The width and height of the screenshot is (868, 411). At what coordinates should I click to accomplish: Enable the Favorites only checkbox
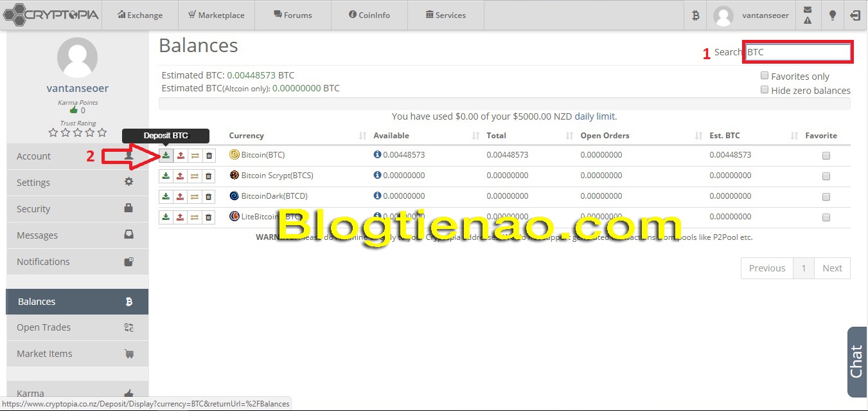click(x=765, y=76)
